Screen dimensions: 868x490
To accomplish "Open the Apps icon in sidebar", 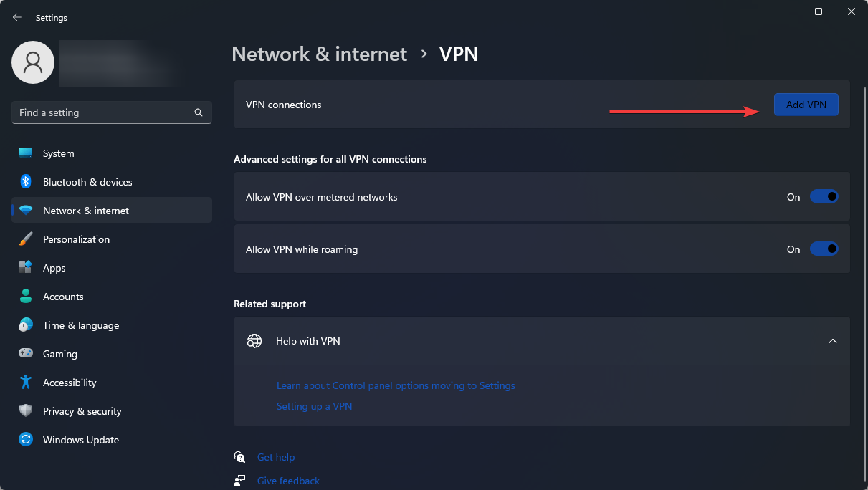I will tap(26, 268).
